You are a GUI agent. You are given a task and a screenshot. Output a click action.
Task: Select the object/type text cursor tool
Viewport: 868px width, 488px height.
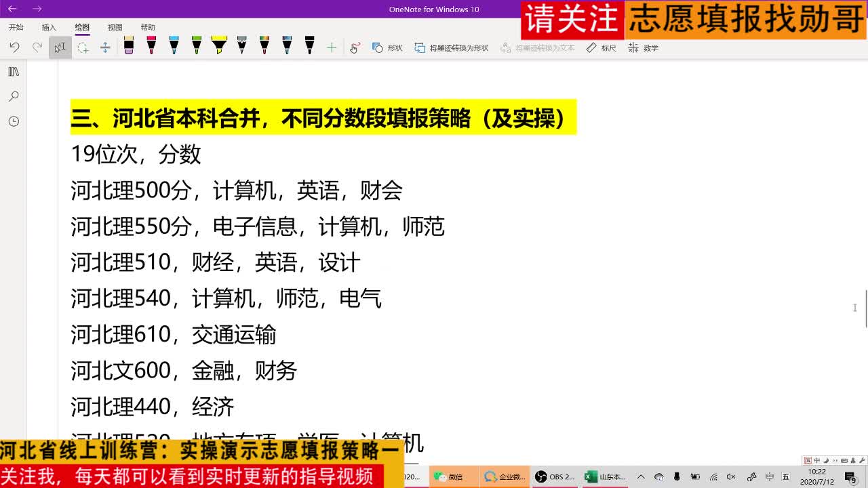point(60,47)
